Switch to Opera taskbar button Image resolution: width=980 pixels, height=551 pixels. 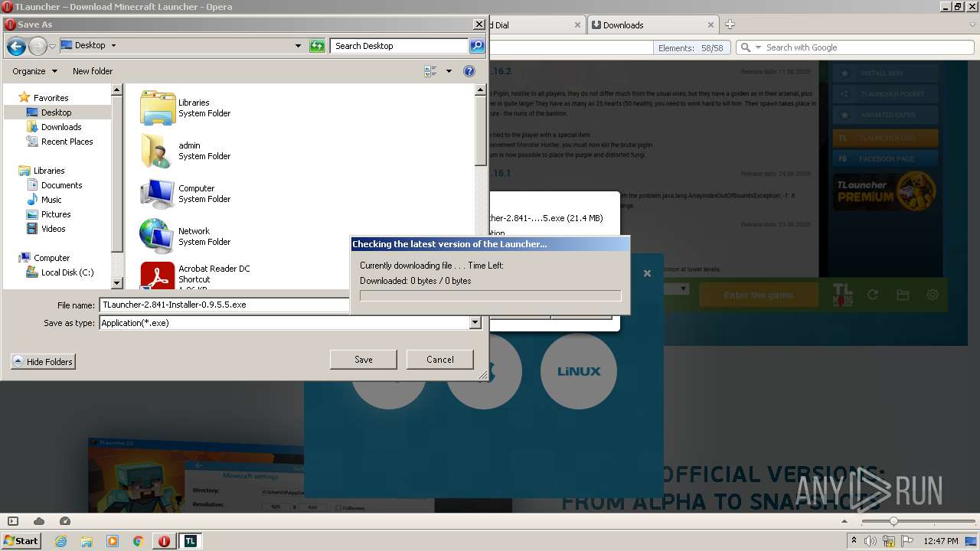[x=165, y=541]
